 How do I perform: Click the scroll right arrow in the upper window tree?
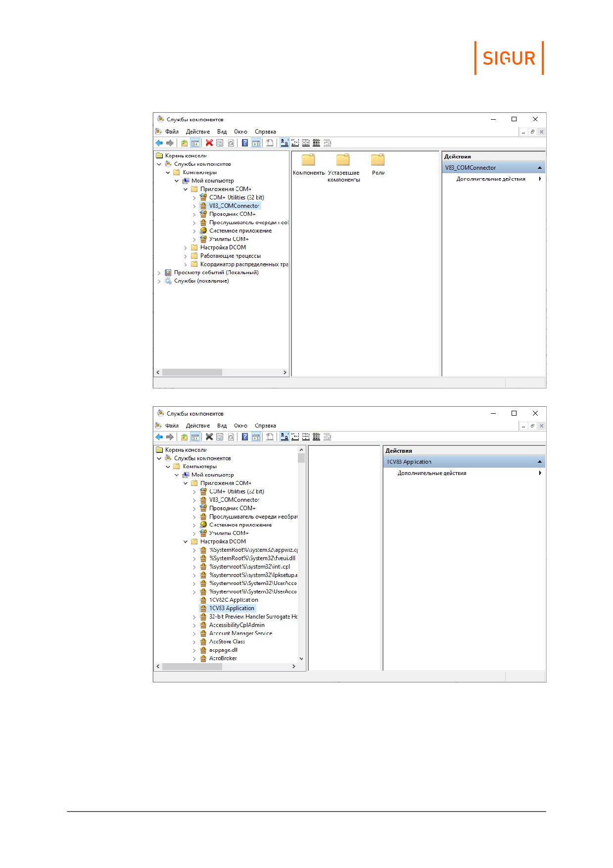(284, 372)
